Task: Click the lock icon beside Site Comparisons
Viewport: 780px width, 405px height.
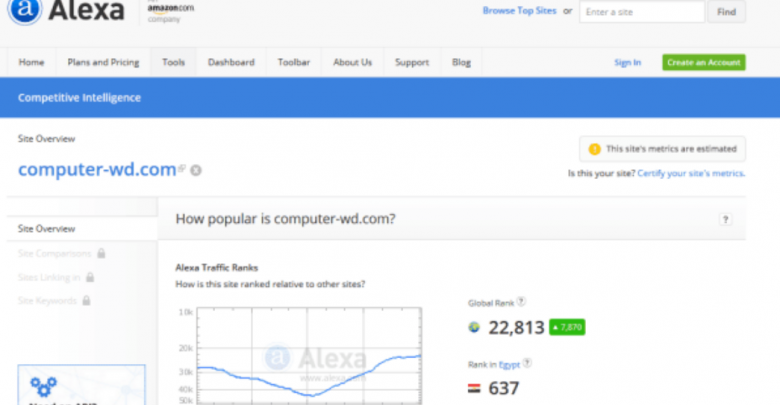Action: 101,253
